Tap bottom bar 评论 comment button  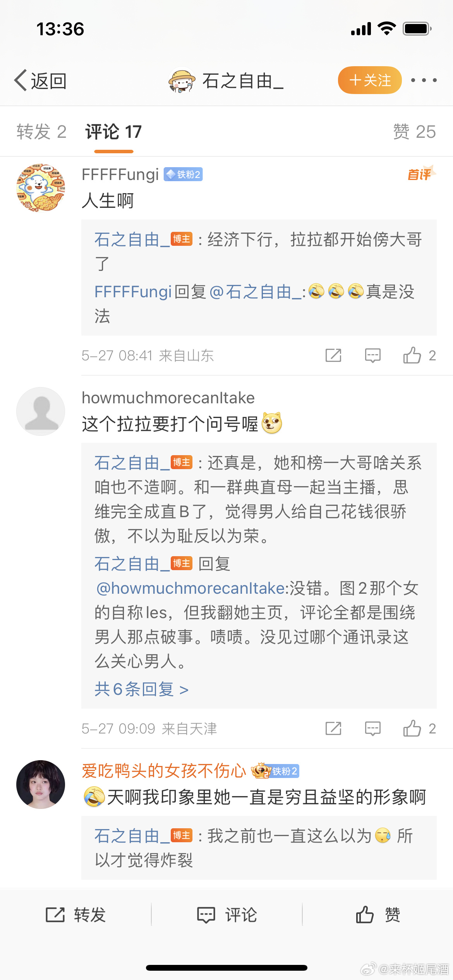227,915
